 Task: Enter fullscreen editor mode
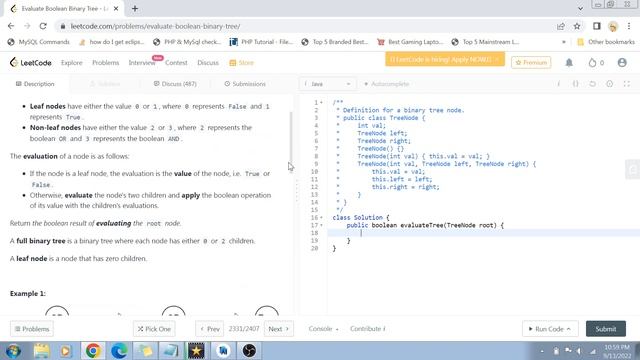627,84
